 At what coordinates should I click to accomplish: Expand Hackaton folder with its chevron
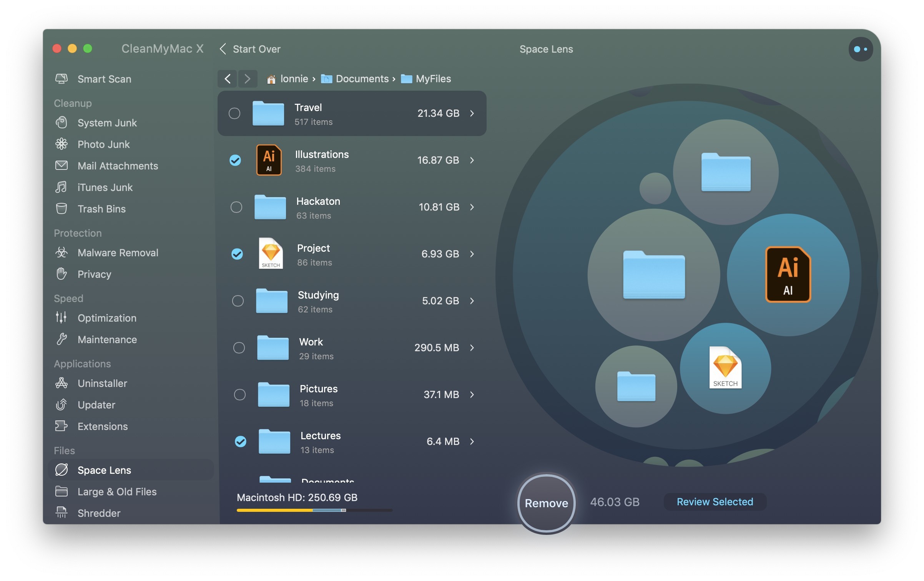(472, 207)
